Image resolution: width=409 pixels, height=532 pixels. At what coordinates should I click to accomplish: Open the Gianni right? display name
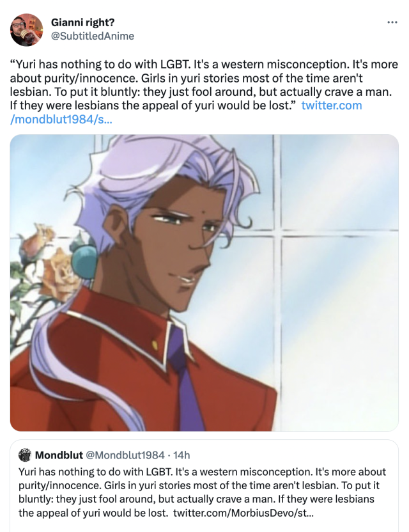(82, 22)
